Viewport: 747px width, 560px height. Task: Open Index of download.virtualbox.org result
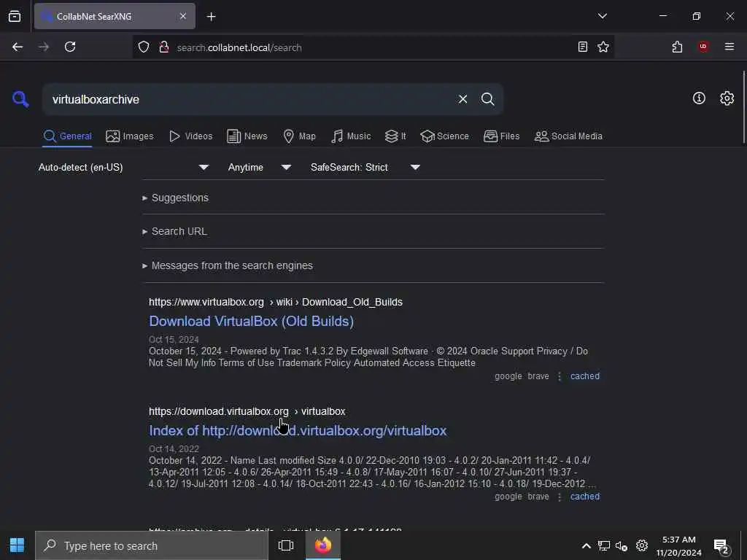pyautogui.click(x=298, y=430)
